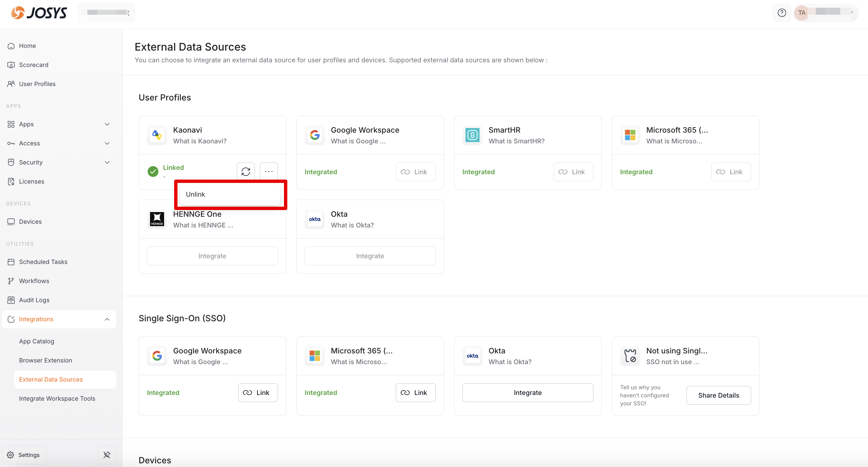Image resolution: width=868 pixels, height=467 pixels.
Task: Select Unlink from the popup menu
Action: [x=229, y=194]
